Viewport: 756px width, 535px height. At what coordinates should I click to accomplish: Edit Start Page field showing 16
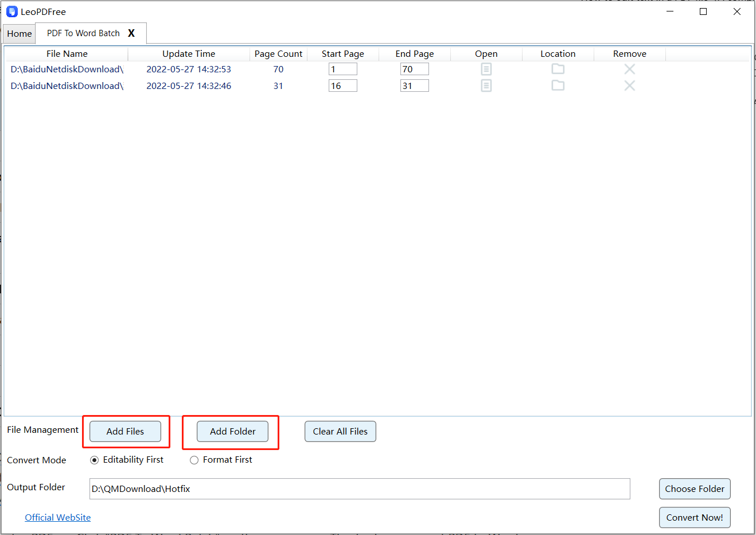(x=342, y=86)
